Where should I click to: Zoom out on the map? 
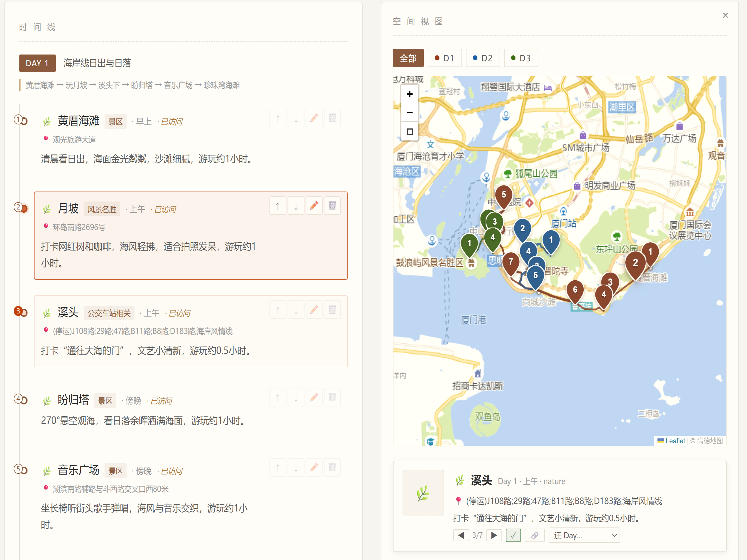click(x=410, y=112)
